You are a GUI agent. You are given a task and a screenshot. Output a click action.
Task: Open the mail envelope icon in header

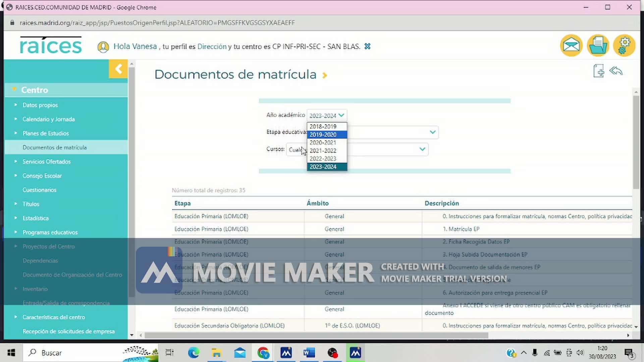pyautogui.click(x=571, y=45)
